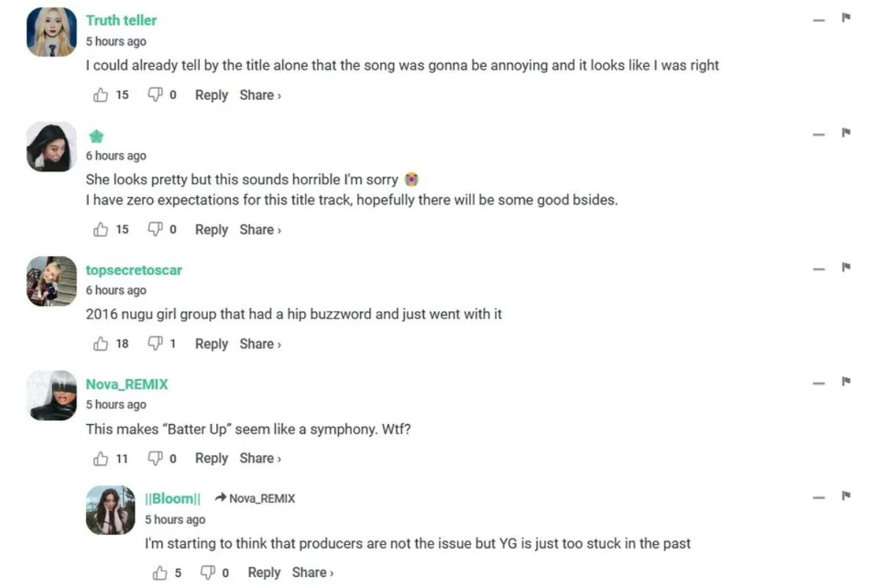Thumbs up ||Bloom||'s reply

[159, 573]
